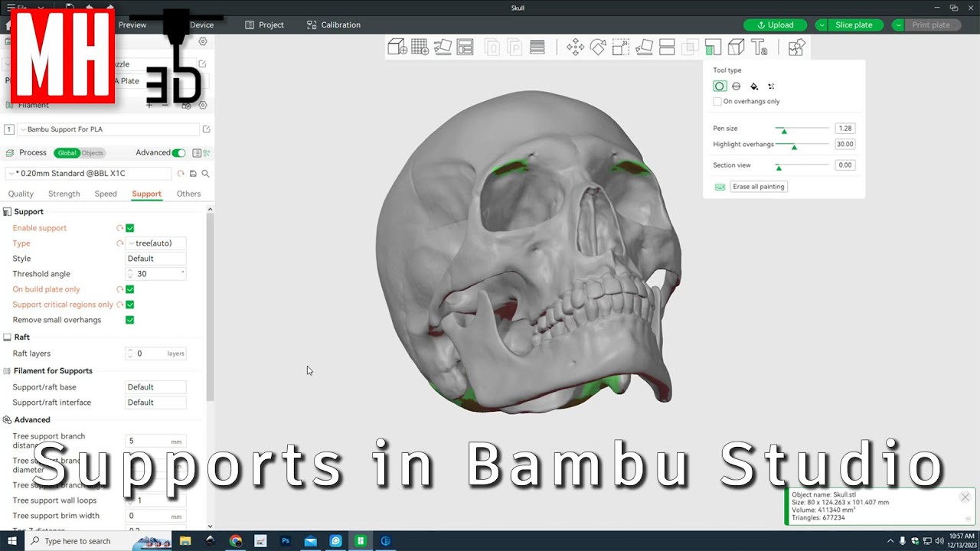
Task: Open the 0.20mm Standard process preset dropdown
Action: [x=88, y=174]
